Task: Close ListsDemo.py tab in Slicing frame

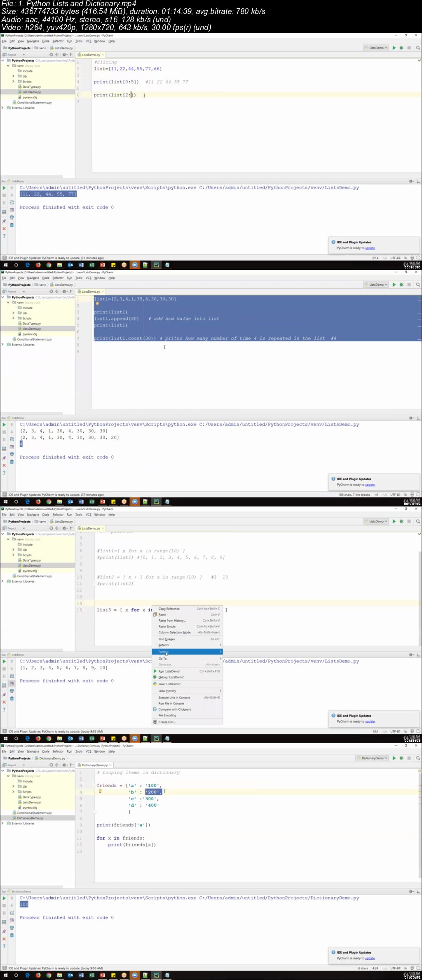Action: pos(103,55)
